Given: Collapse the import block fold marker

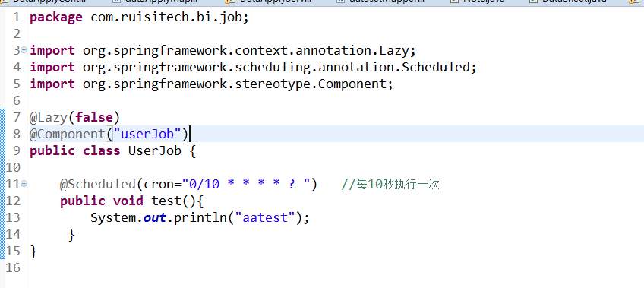Looking at the screenshot, I should pyautogui.click(x=24, y=50).
